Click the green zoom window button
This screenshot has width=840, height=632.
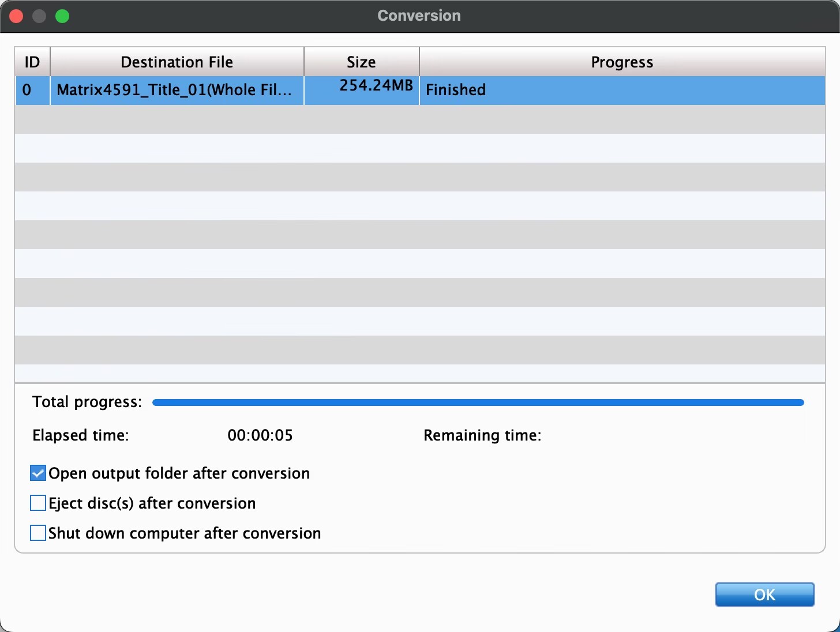click(x=62, y=16)
